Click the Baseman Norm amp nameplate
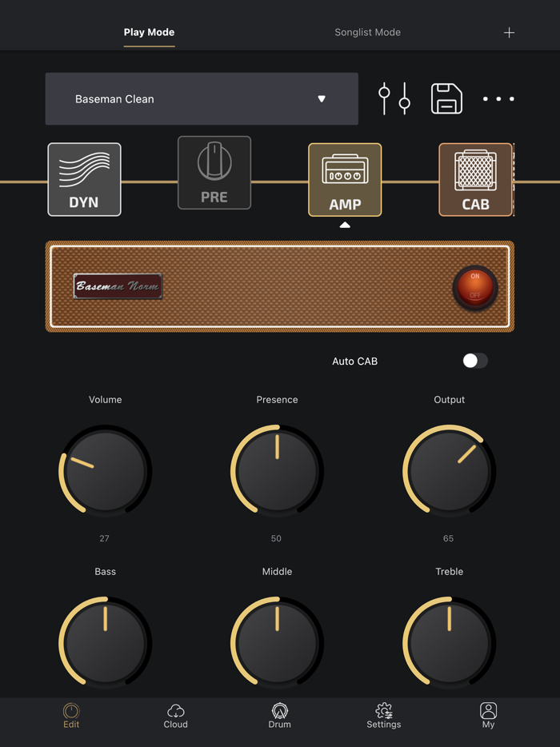This screenshot has width=560, height=747. tap(118, 286)
